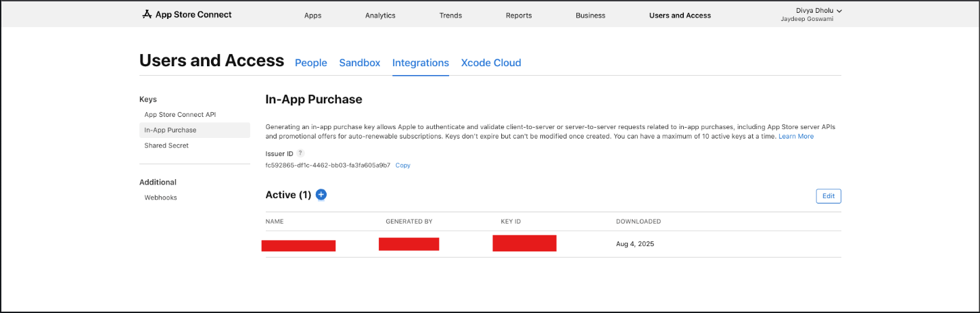Screen dimensions: 980x313
Task: Click the Issuer ID value fc592865-df1c-4462-bb03-fa3fa605a9b7
Action: pos(328,165)
